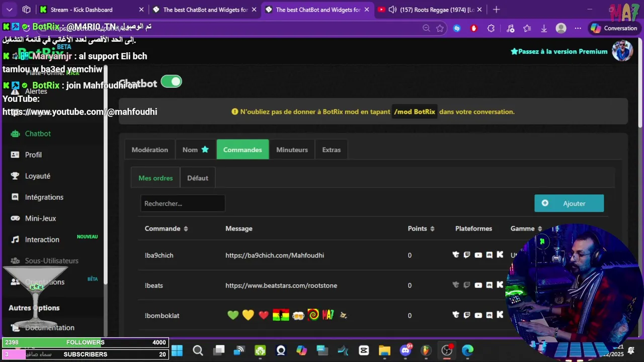This screenshot has height=362, width=644.
Task: Click the !beats command name
Action: point(154,286)
